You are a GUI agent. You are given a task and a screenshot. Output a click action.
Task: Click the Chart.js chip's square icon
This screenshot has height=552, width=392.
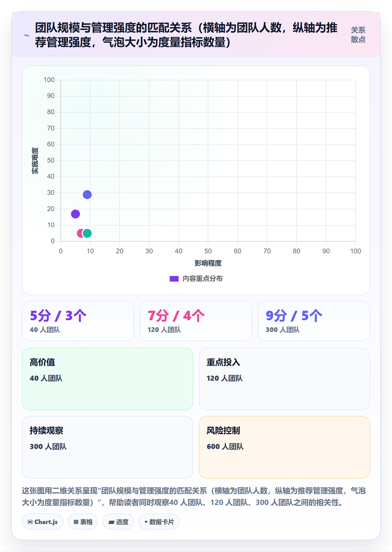click(x=30, y=522)
